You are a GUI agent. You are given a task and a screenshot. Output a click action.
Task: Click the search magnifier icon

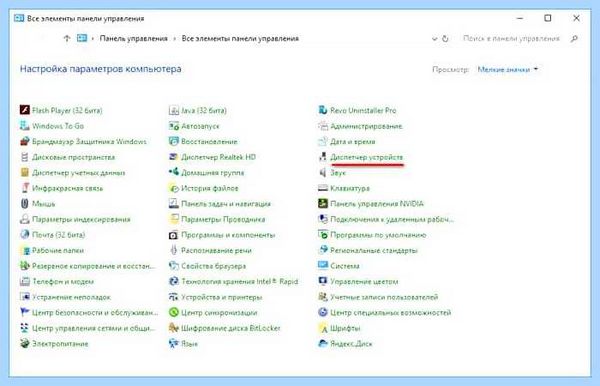pos(574,39)
